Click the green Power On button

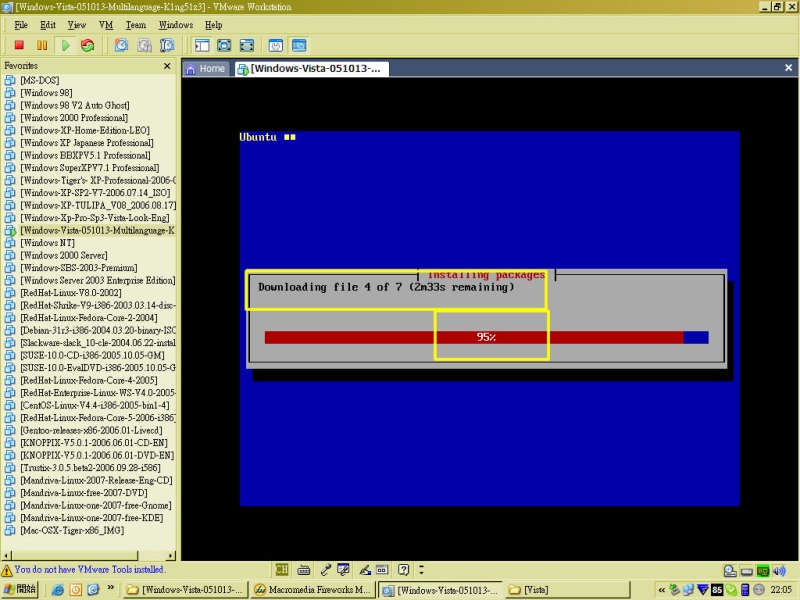click(x=65, y=45)
